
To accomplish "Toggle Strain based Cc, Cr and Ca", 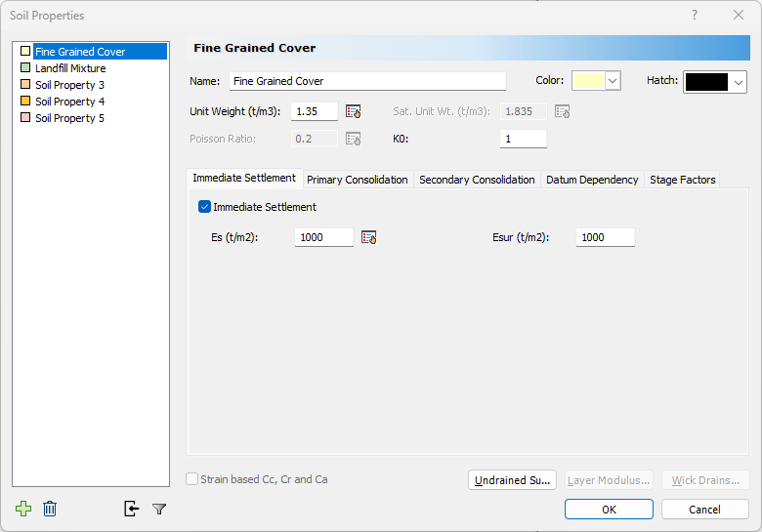I will click(191, 479).
